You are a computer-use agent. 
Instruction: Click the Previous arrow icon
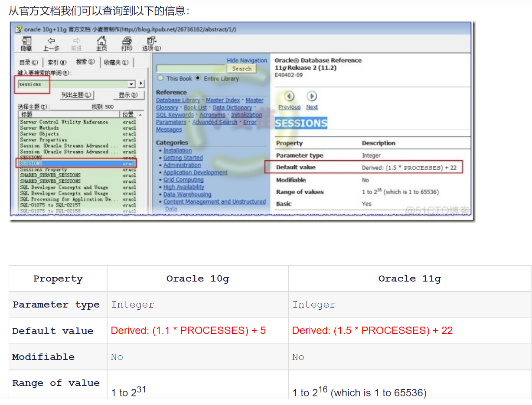[289, 96]
